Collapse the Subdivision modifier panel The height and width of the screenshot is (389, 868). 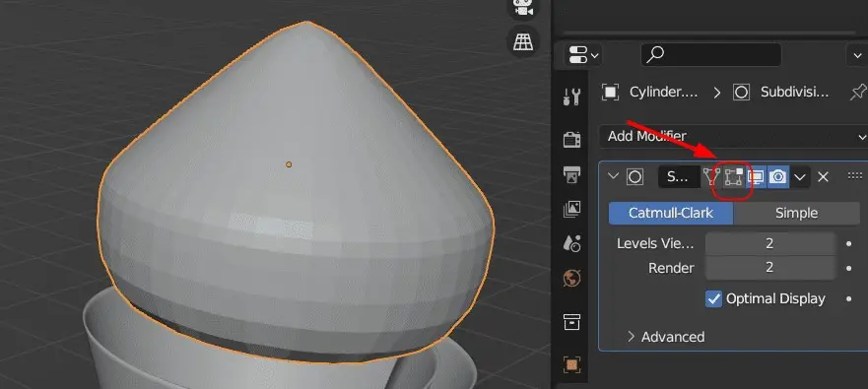(x=613, y=176)
